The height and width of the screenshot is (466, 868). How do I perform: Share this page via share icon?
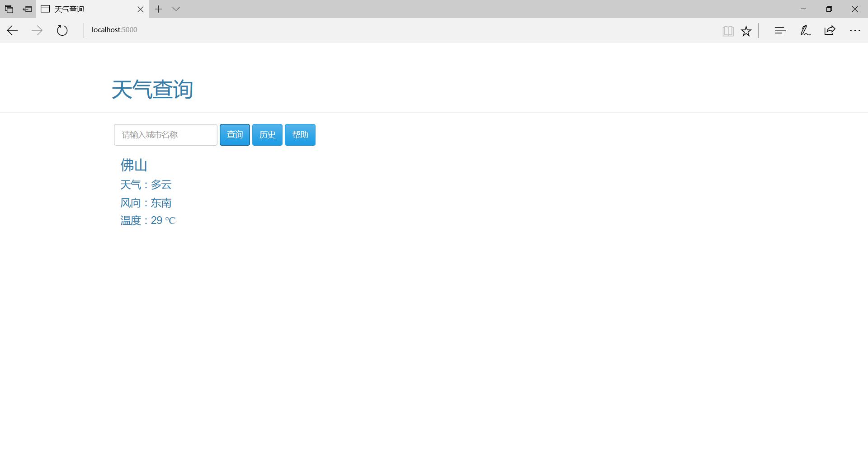[830, 30]
